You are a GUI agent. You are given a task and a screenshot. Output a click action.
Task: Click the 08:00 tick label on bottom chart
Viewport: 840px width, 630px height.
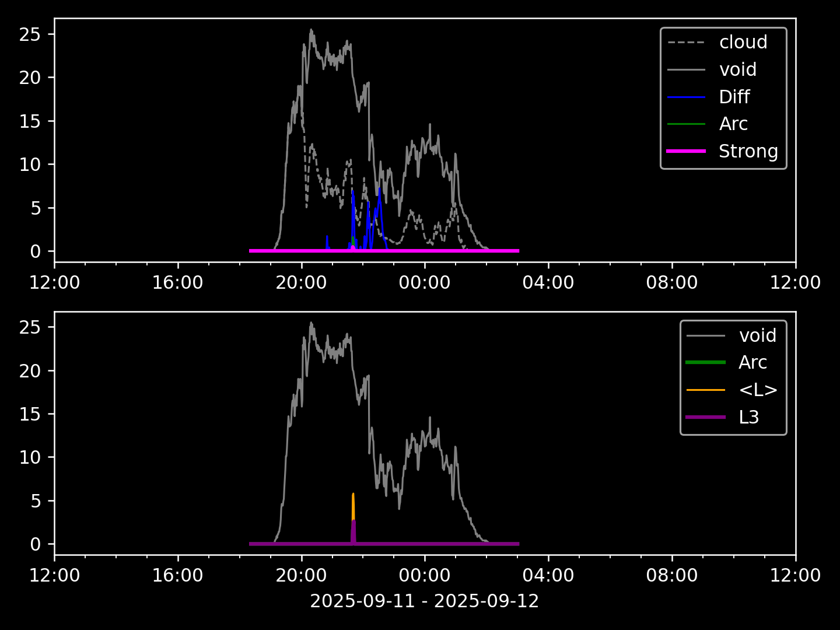pyautogui.click(x=671, y=576)
